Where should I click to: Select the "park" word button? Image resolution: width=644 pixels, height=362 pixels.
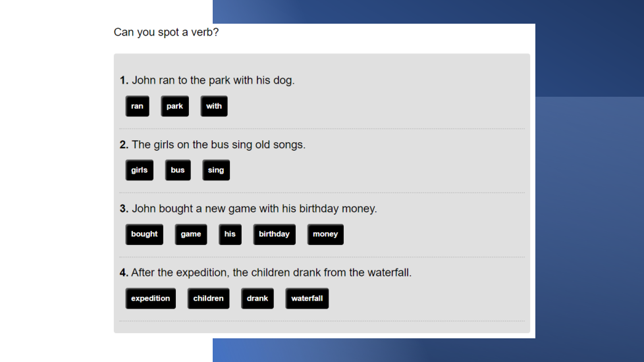[x=174, y=106]
